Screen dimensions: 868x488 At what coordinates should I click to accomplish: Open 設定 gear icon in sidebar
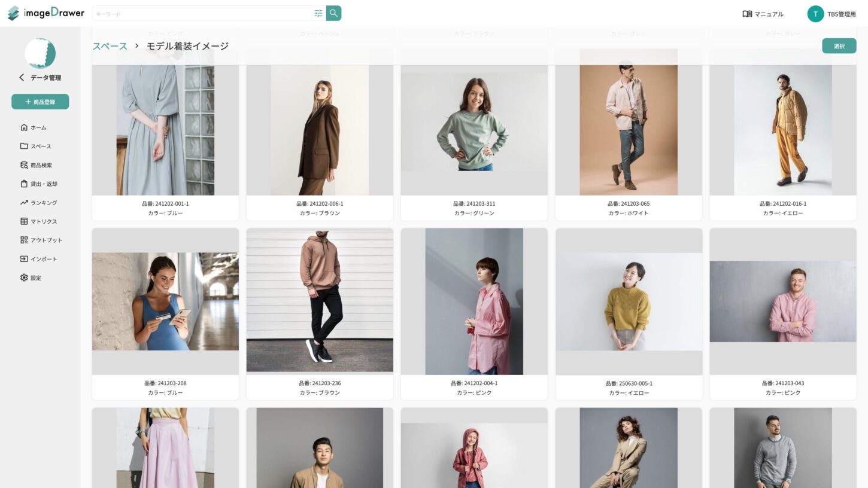pyautogui.click(x=24, y=277)
